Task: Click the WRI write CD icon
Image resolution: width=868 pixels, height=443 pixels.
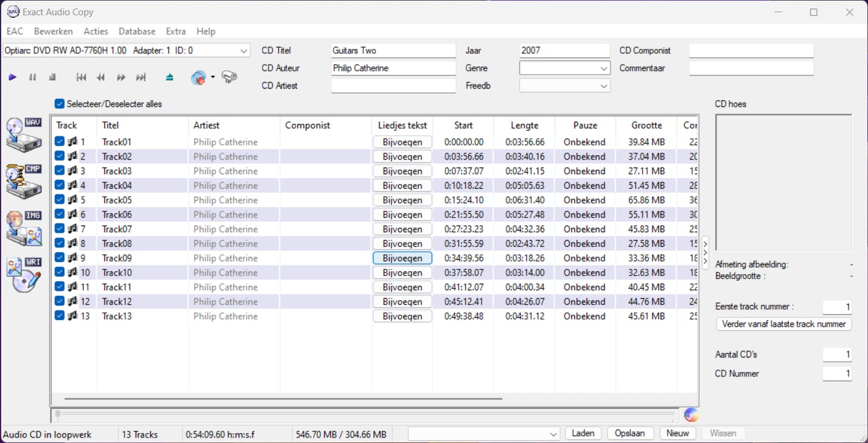Action: pos(24,275)
